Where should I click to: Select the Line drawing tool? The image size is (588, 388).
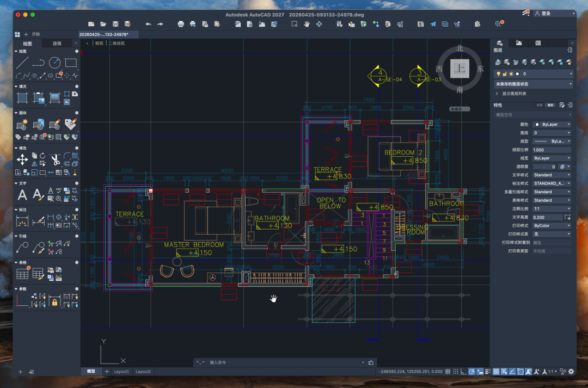[22, 63]
